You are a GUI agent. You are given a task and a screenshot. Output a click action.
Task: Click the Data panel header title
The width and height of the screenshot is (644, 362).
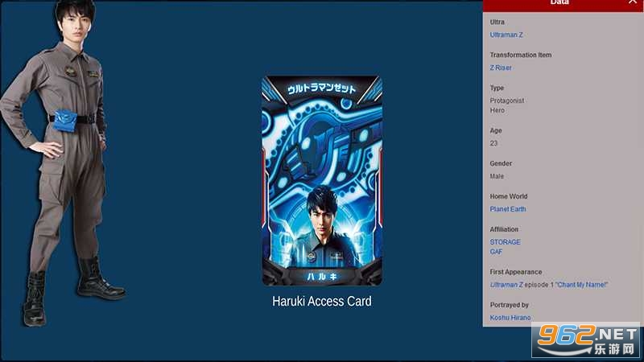[x=559, y=3]
